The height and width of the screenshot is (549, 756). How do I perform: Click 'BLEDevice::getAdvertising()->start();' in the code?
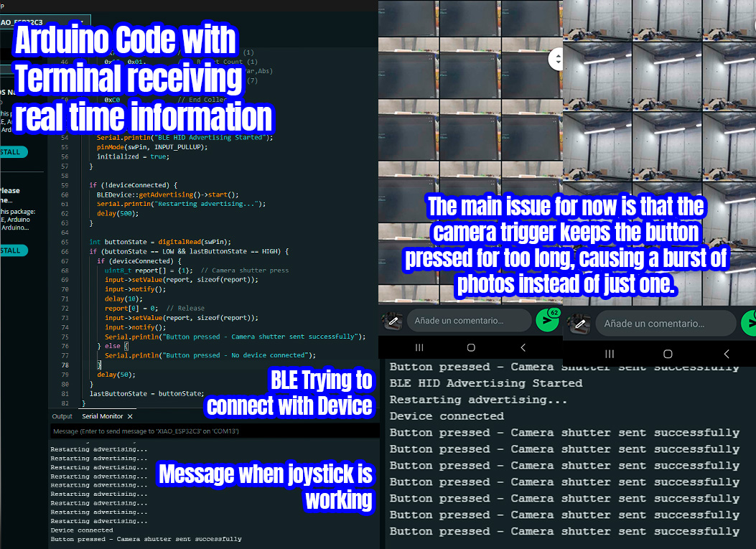(168, 194)
